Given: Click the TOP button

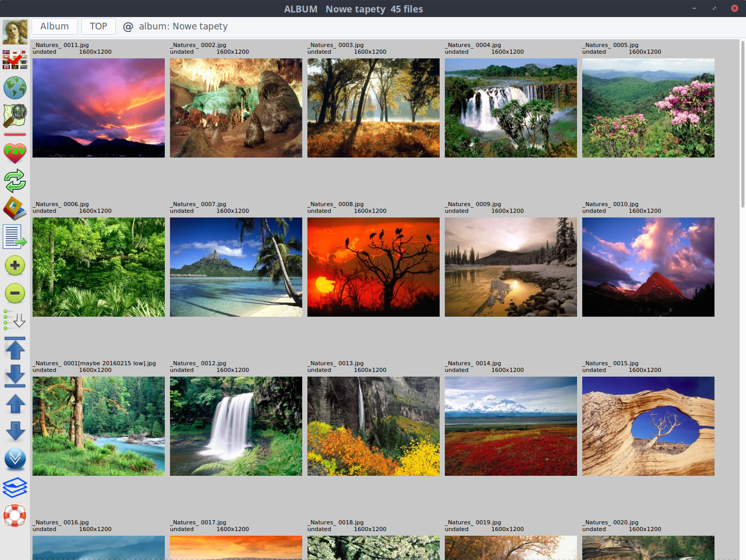Looking at the screenshot, I should (99, 26).
